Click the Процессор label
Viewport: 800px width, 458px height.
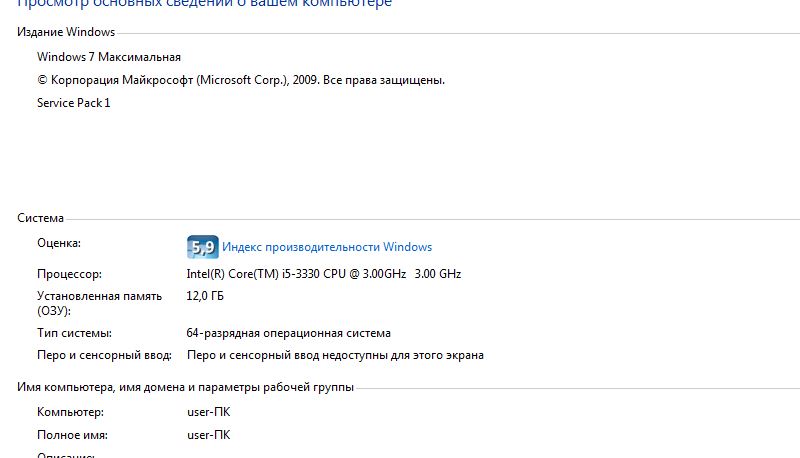(x=69, y=274)
